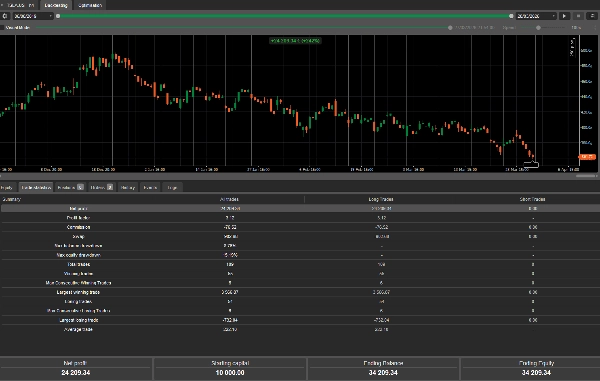Click the Starting capital 10 000.00 box
This screenshot has width=600, height=381.
point(230,368)
